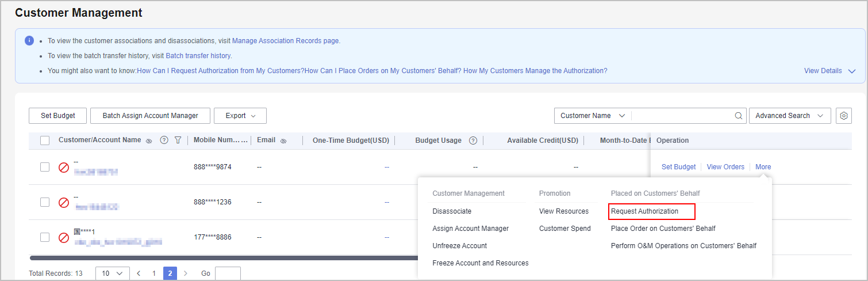Click the Set Budget button
This screenshot has height=281, width=868.
click(58, 116)
